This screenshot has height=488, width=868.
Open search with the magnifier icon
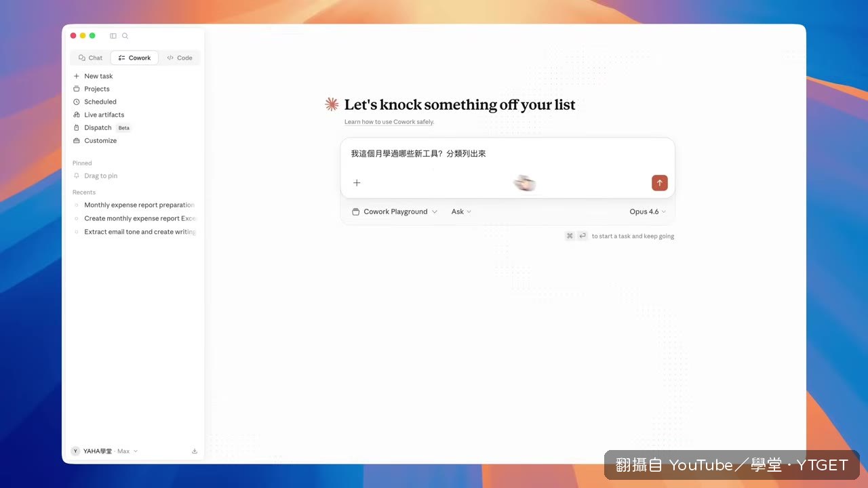[125, 36]
